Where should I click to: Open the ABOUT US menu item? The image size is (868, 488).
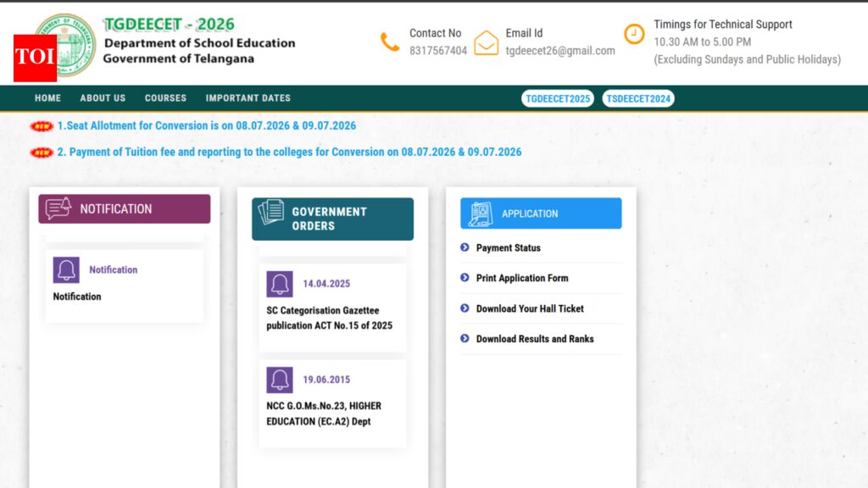point(103,98)
